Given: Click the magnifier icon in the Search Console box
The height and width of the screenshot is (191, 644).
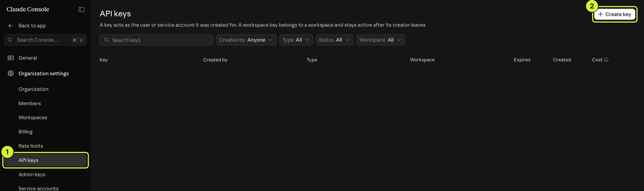Looking at the screenshot, I should tap(10, 40).
